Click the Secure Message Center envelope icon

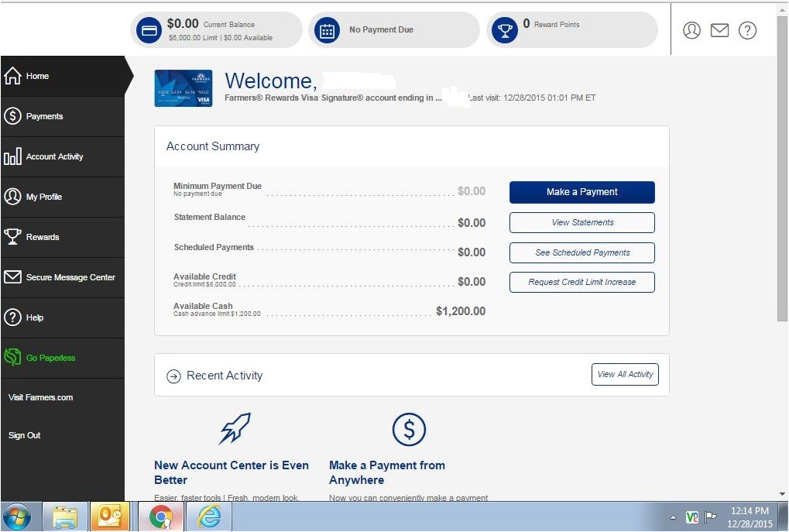click(x=12, y=277)
